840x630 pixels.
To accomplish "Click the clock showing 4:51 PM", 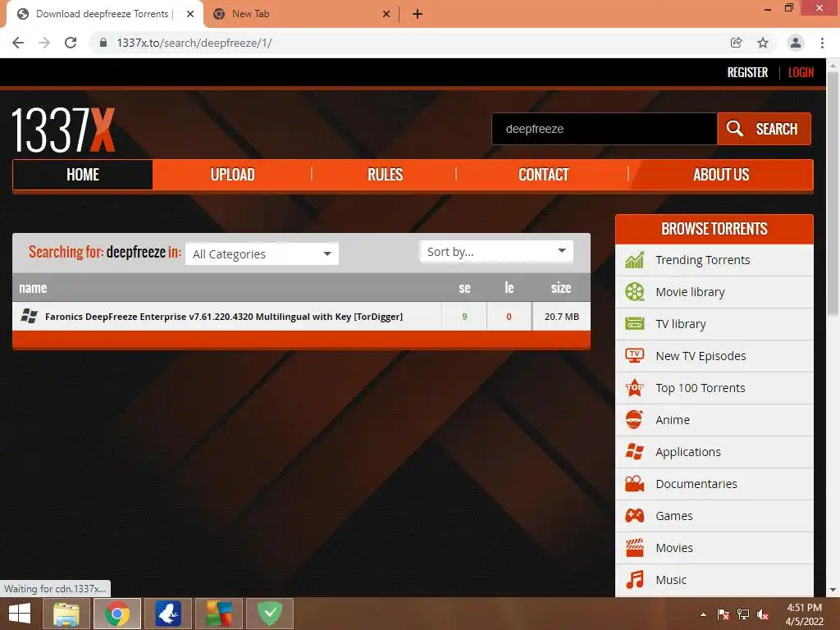I will point(804,608).
